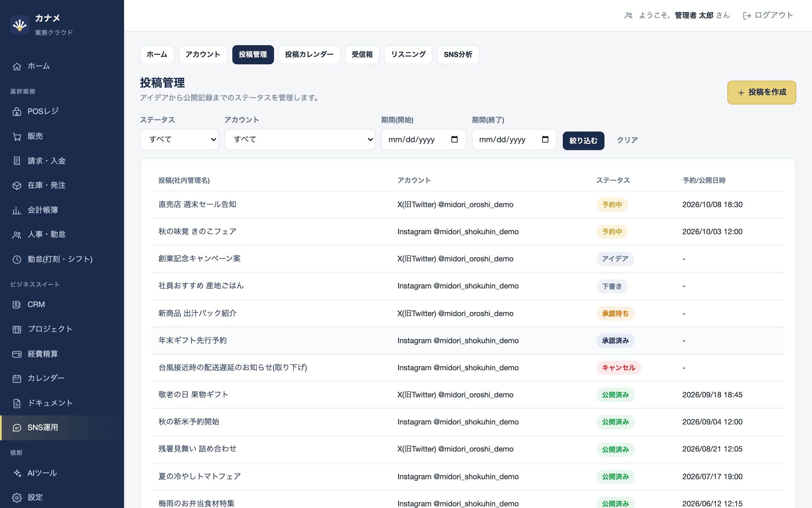Open post 創業記念キャンペーン案
Viewport: 812px width, 508px height.
(199, 259)
